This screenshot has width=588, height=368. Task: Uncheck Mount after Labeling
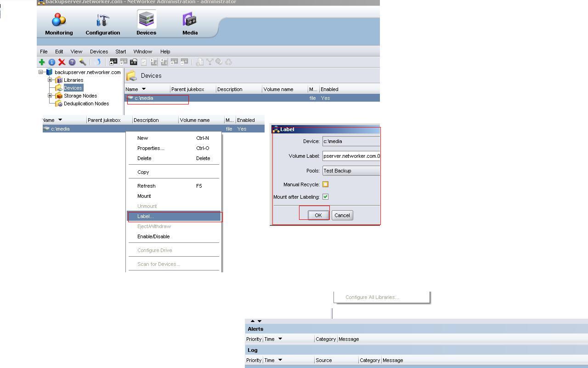[325, 196]
